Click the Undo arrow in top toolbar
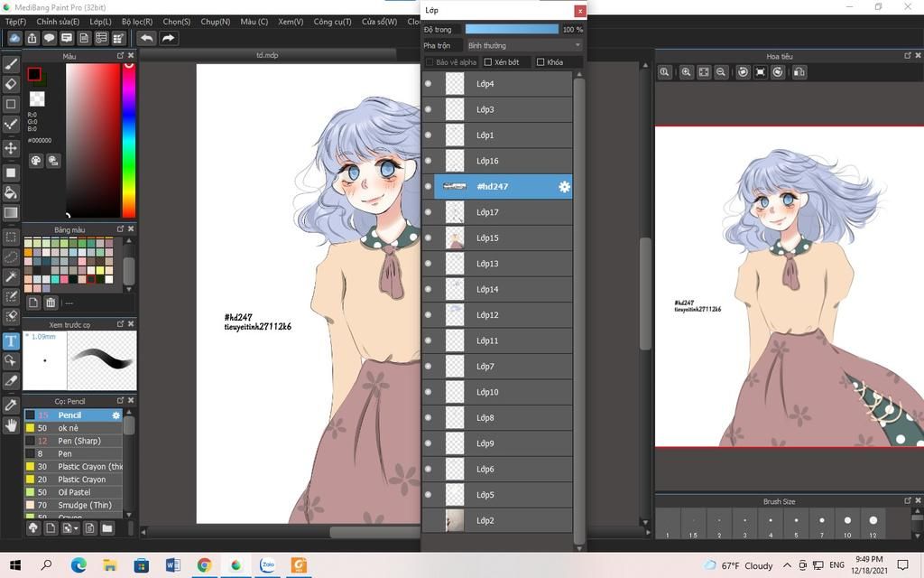Screen dimensions: 924x578 click(147, 38)
